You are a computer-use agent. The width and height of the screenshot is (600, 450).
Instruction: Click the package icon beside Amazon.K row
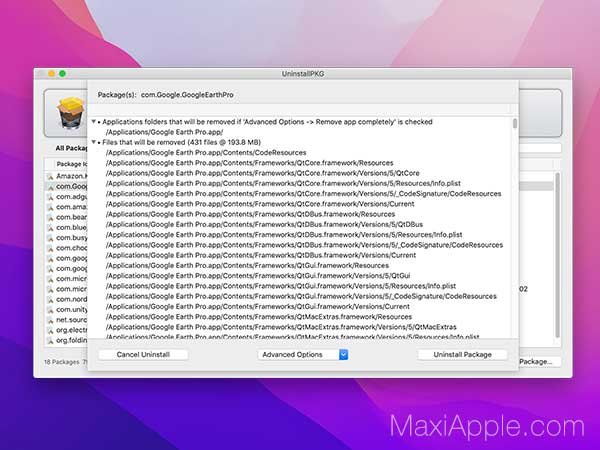pyautogui.click(x=50, y=176)
